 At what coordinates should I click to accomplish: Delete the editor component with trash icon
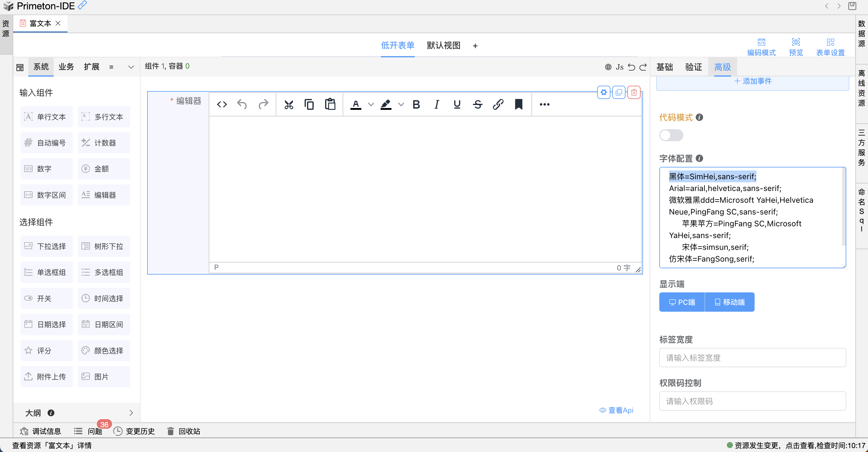(633, 92)
